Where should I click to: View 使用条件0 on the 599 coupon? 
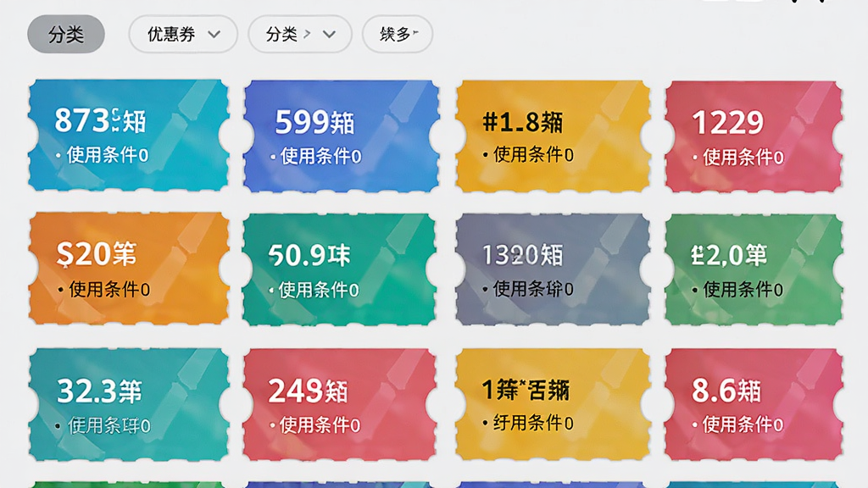click(x=320, y=156)
